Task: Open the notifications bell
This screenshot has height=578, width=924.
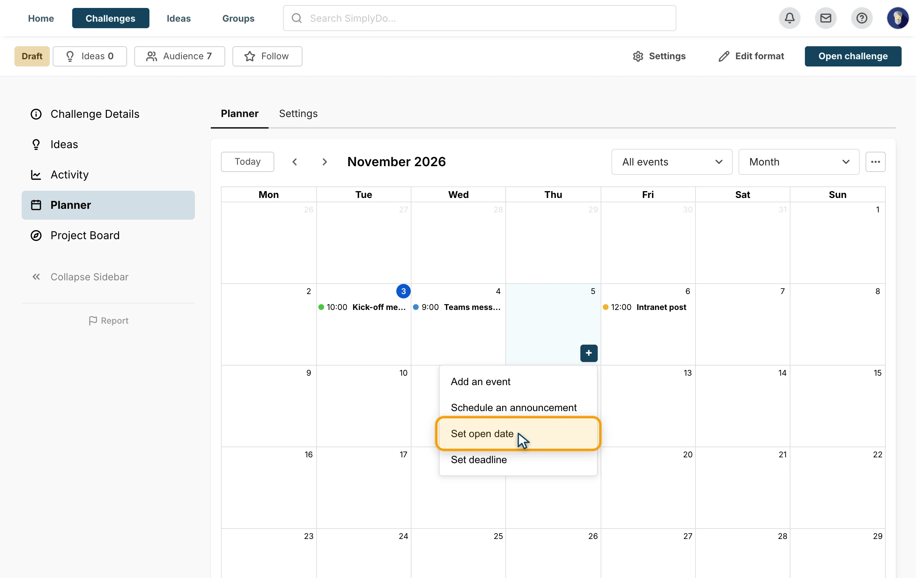Action: (x=789, y=18)
